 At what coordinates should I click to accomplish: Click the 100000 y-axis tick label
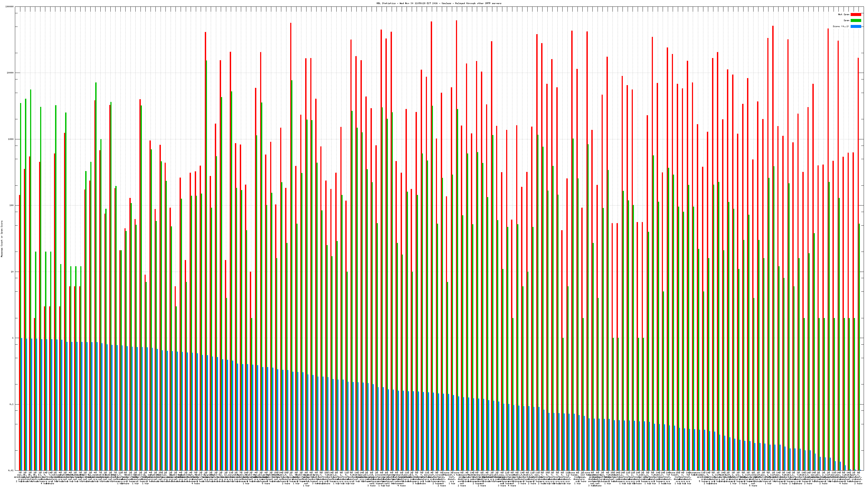pos(10,7)
